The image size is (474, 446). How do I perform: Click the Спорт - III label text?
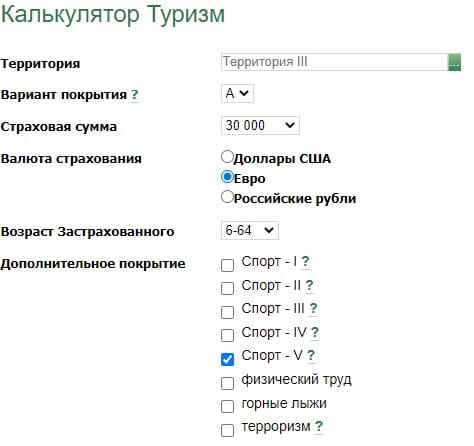click(273, 309)
